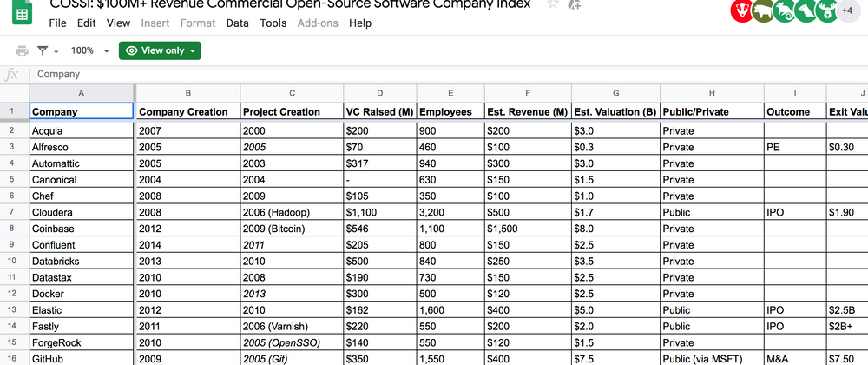Select the Acquia cell
The image size is (868, 365).
[x=82, y=130]
